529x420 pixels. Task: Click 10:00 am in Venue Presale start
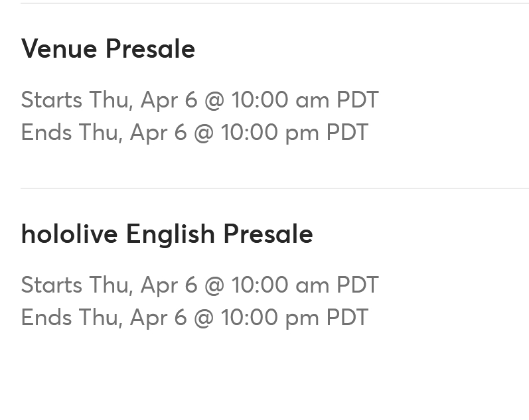pos(280,100)
